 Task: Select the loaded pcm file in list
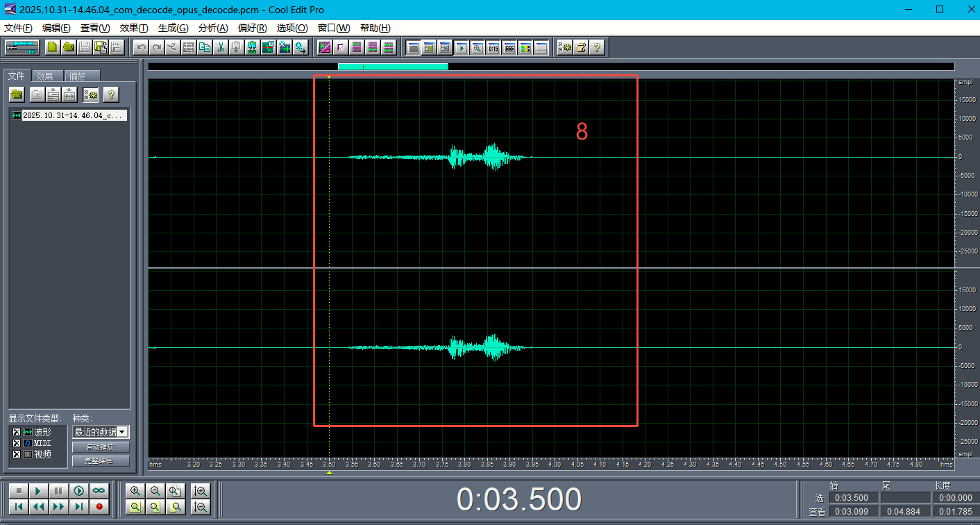click(x=69, y=115)
